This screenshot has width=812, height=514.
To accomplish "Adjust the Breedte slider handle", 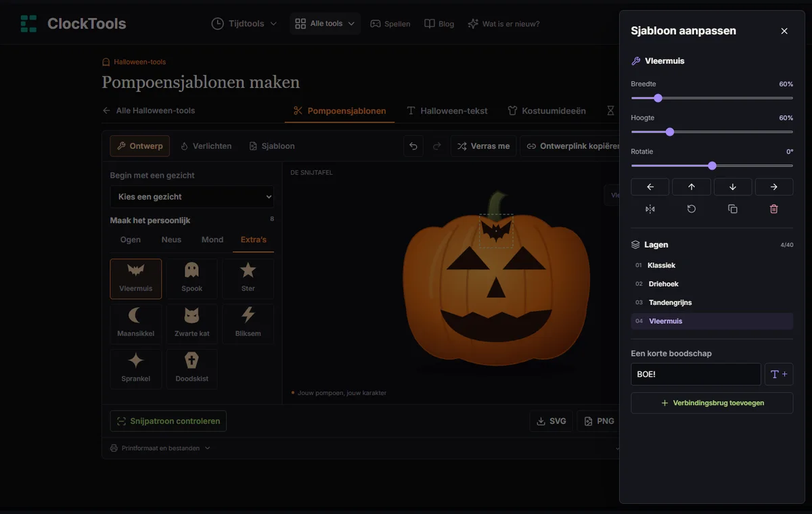I will click(x=658, y=98).
